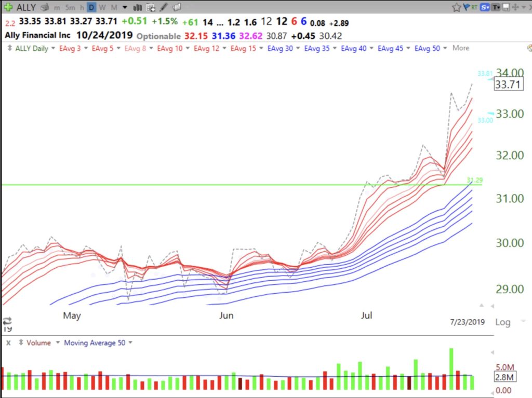Open the ALLY Daily plot dropdown
Viewport: 532px width, 398px height.
click(x=53, y=48)
